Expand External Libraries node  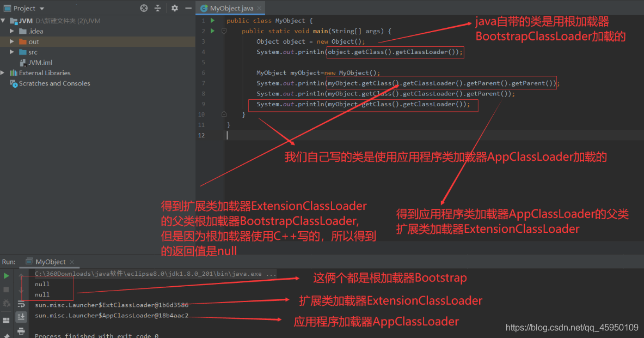(x=3, y=73)
